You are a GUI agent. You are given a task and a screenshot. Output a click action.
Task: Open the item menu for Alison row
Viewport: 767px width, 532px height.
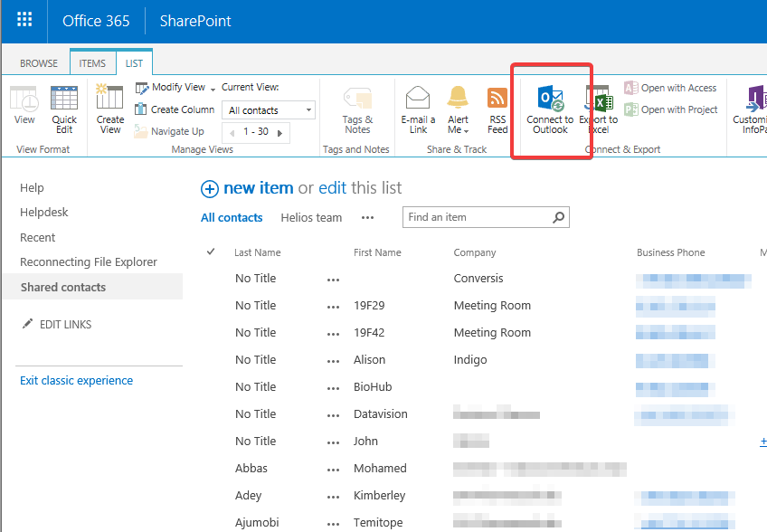point(333,361)
